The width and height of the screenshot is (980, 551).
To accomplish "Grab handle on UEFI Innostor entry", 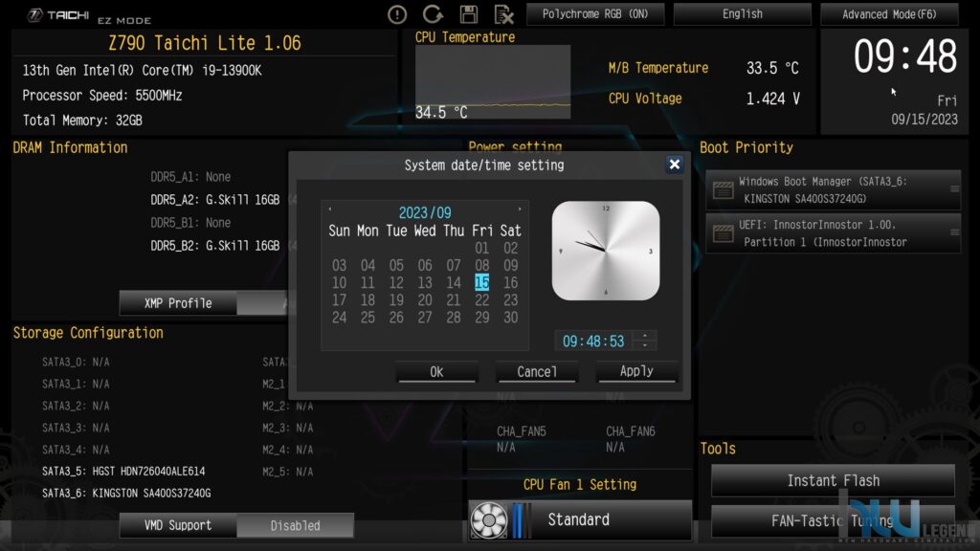I will 954,232.
